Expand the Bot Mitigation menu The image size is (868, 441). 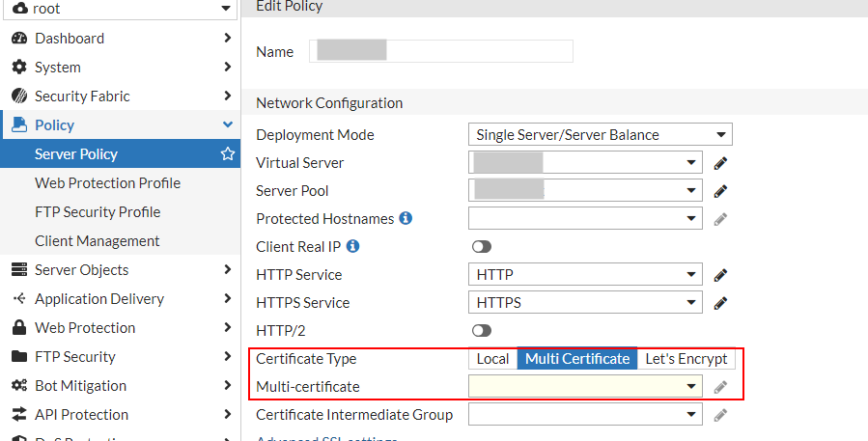pos(80,386)
